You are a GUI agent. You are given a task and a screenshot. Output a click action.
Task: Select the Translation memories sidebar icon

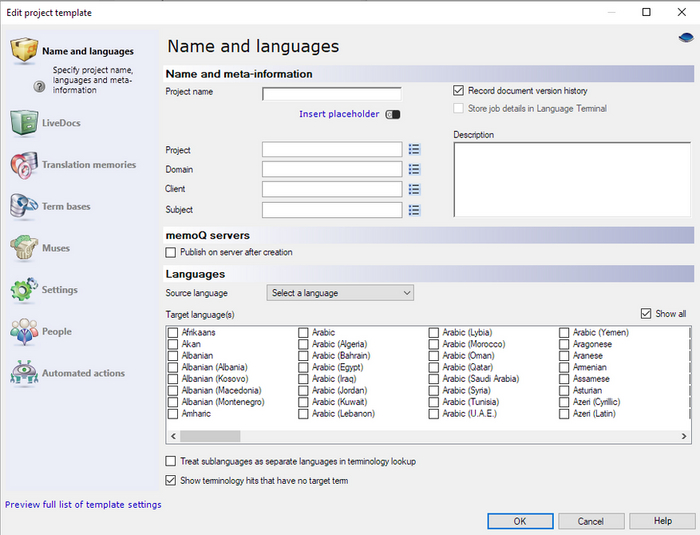tap(23, 165)
